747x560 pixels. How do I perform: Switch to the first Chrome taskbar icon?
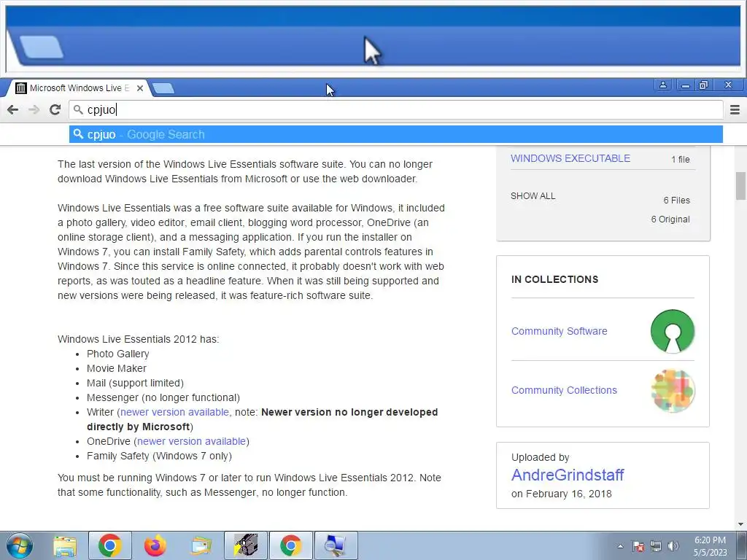click(x=109, y=545)
